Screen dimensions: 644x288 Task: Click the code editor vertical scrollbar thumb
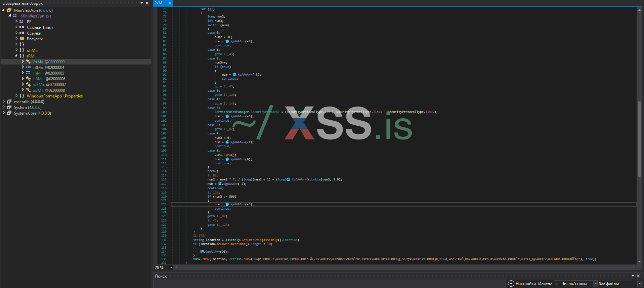(x=639, y=138)
